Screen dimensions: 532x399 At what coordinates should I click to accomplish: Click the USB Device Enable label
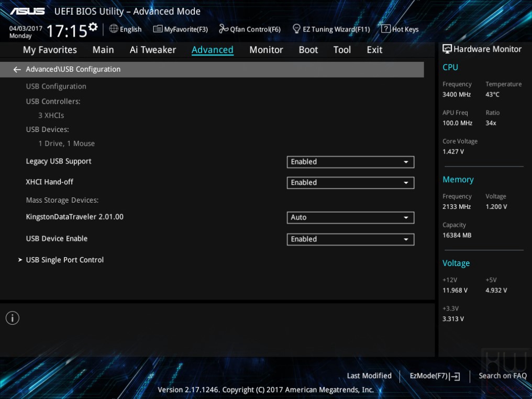(x=57, y=239)
